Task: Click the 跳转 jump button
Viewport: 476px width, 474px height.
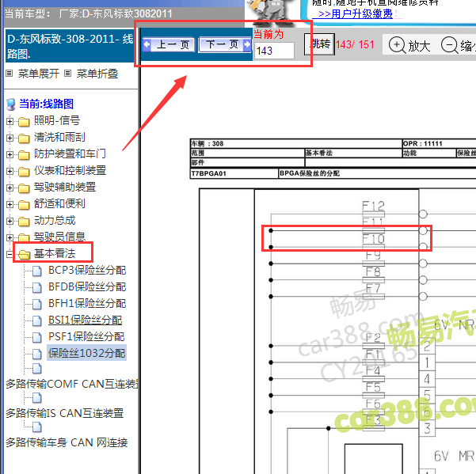Action: pos(320,44)
